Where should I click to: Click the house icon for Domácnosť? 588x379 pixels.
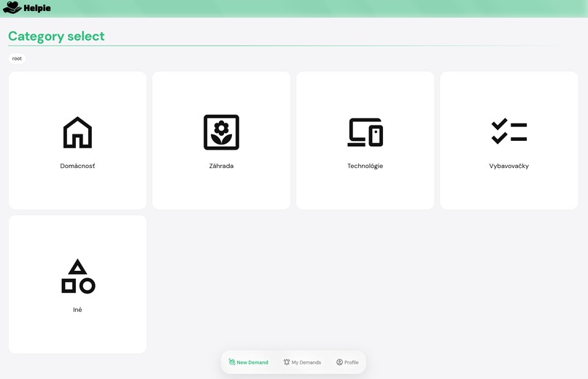77,132
